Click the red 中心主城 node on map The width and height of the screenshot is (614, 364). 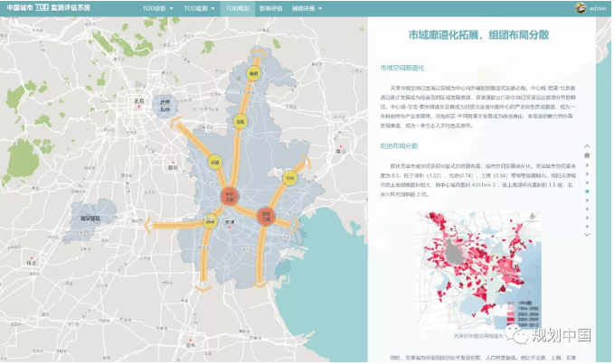(x=230, y=195)
